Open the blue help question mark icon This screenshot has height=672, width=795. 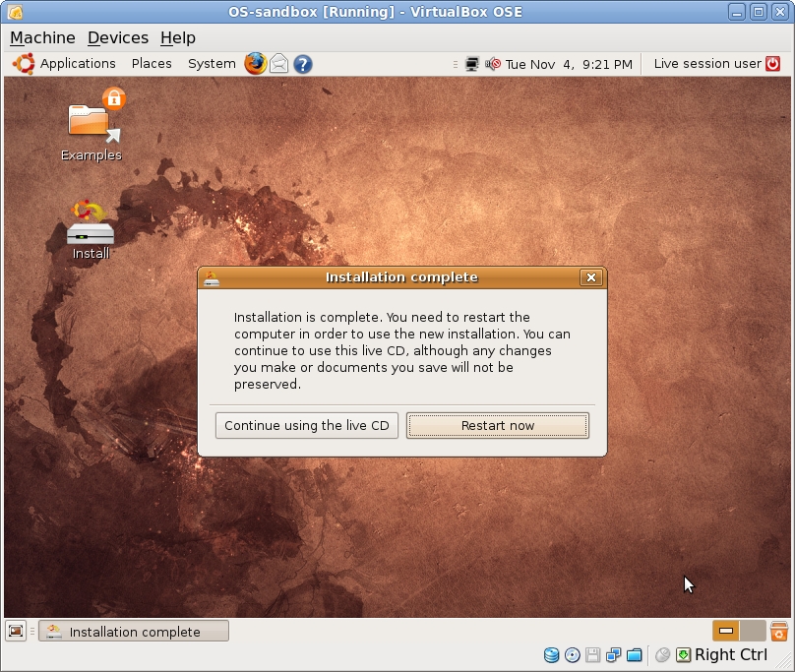tap(303, 64)
